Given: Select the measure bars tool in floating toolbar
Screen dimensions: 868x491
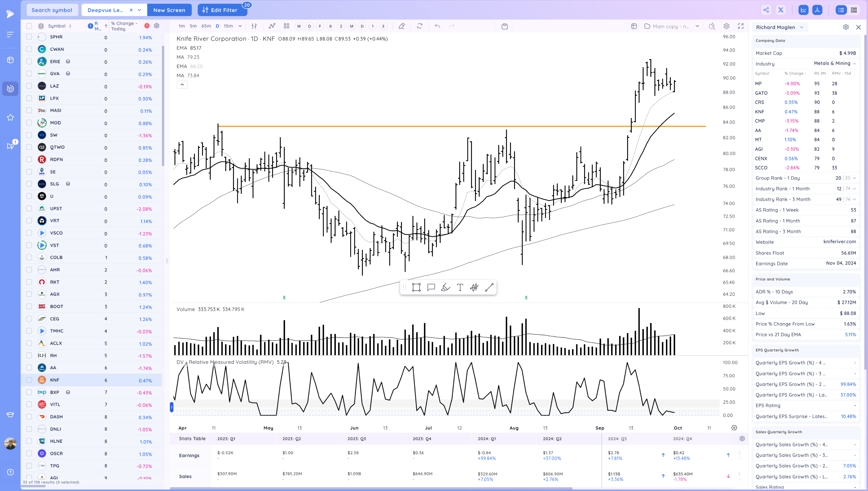Looking at the screenshot, I should (475, 287).
